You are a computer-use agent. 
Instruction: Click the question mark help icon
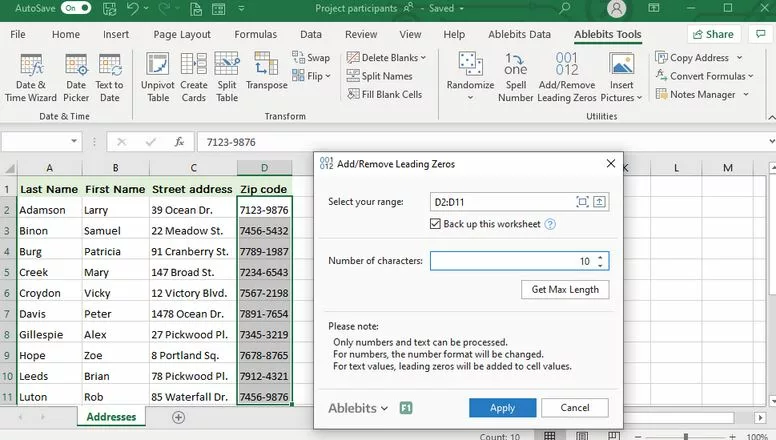tap(550, 224)
